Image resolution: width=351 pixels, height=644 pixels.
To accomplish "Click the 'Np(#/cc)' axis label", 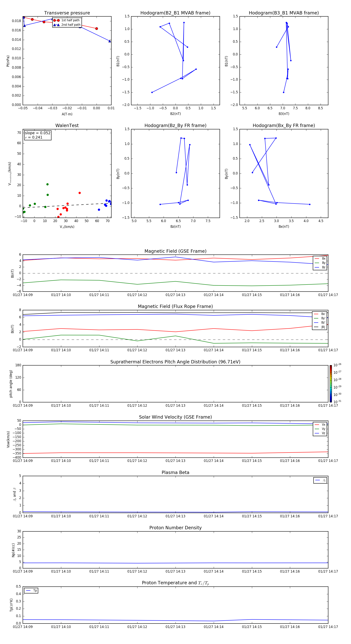I will point(13,550).
